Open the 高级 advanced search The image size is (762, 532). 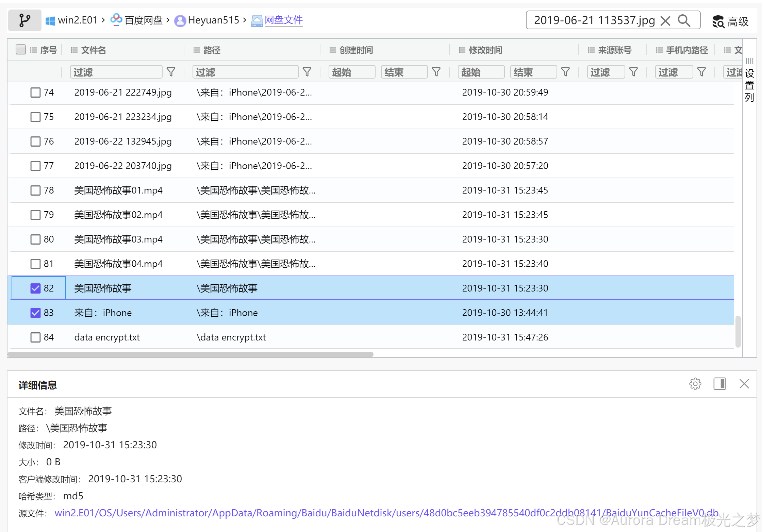pos(730,22)
